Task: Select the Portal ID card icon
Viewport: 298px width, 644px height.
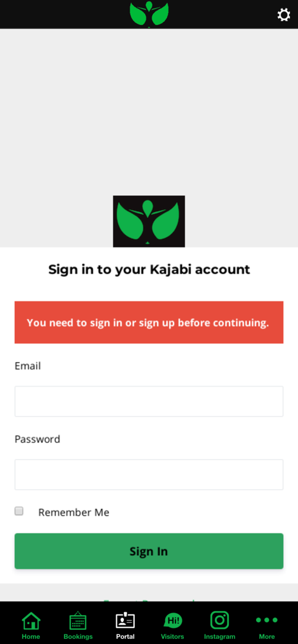Action: pos(125,621)
